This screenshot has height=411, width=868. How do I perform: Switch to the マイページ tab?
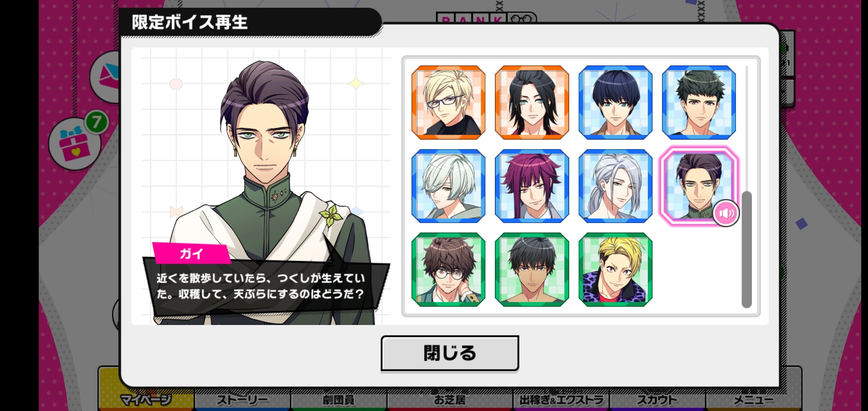(x=146, y=400)
